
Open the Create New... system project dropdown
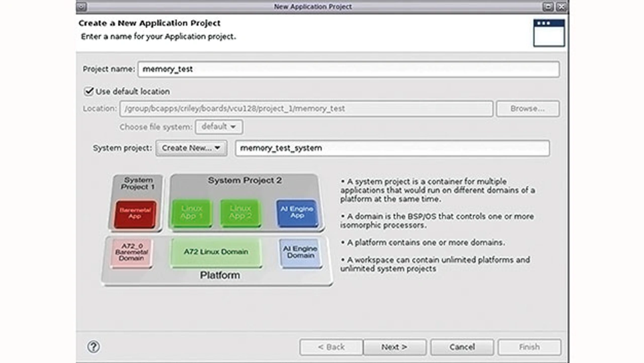[x=191, y=148]
